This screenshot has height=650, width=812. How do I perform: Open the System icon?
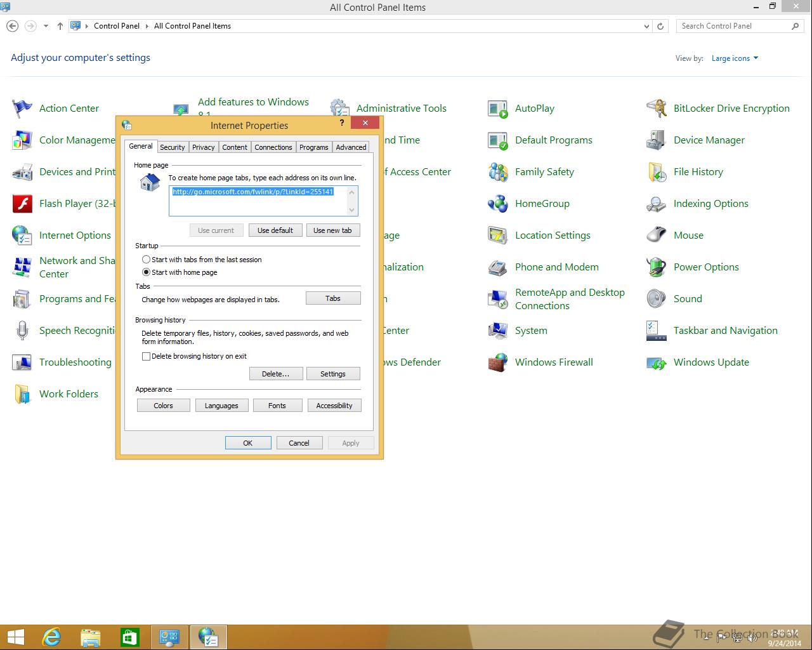498,331
